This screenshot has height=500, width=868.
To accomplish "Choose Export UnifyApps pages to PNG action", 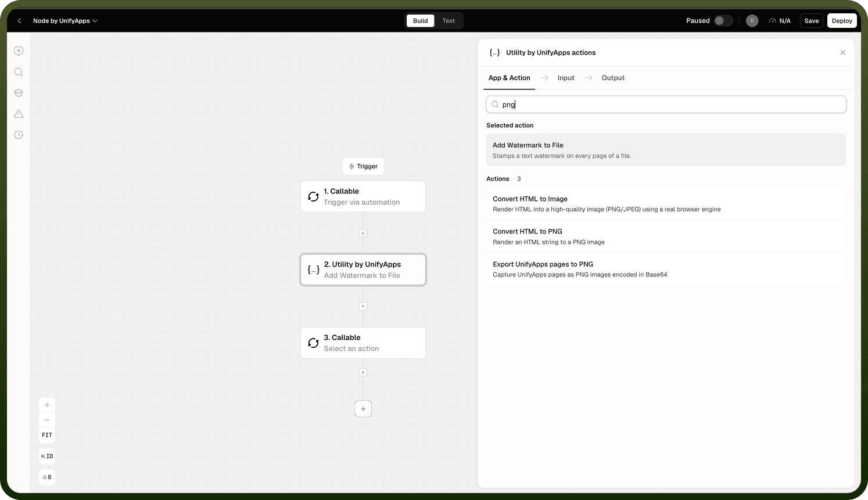I will click(666, 269).
